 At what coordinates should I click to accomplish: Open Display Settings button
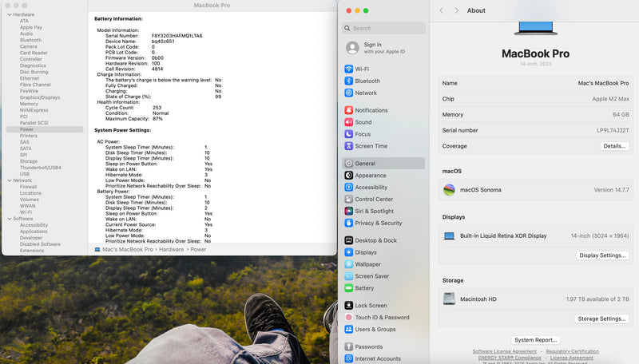point(602,255)
